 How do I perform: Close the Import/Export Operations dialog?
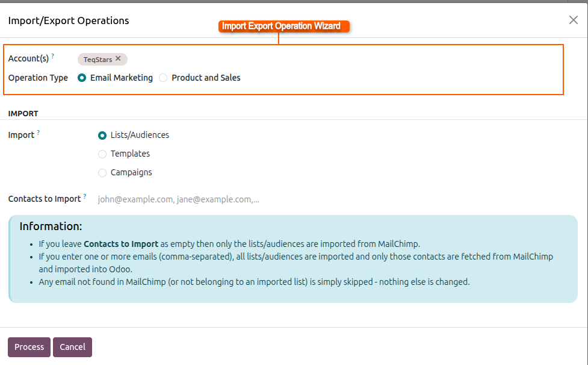click(x=573, y=20)
